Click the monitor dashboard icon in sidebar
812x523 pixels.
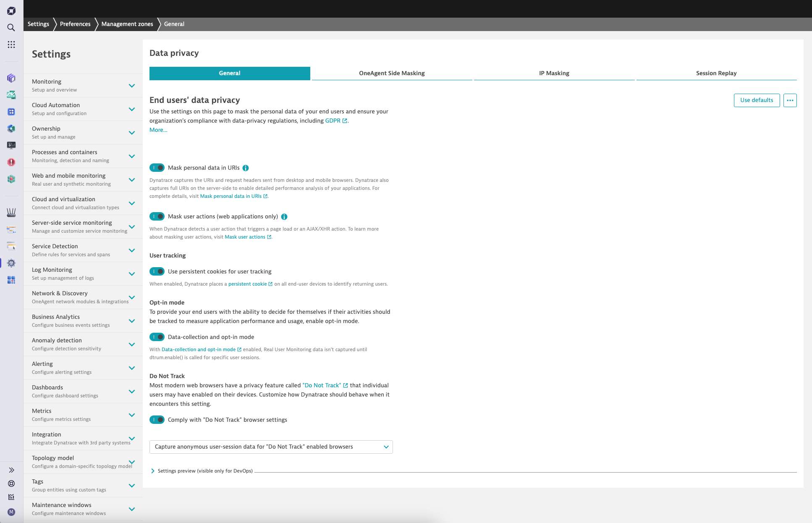(x=11, y=145)
